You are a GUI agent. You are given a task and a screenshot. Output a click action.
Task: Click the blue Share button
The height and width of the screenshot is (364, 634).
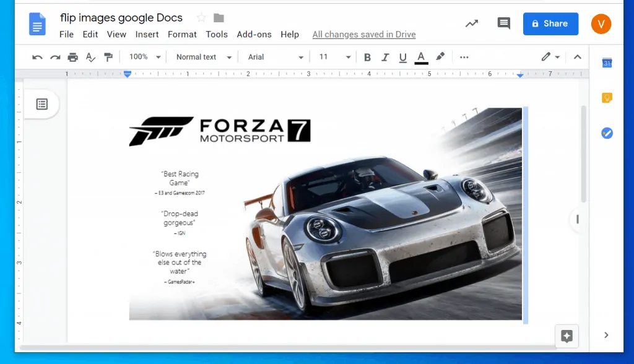(550, 24)
